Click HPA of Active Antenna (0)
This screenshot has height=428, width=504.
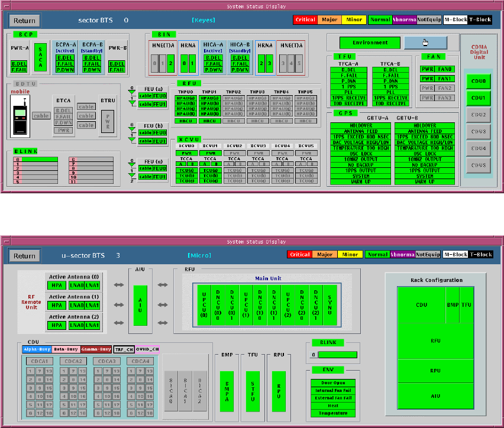point(57,285)
